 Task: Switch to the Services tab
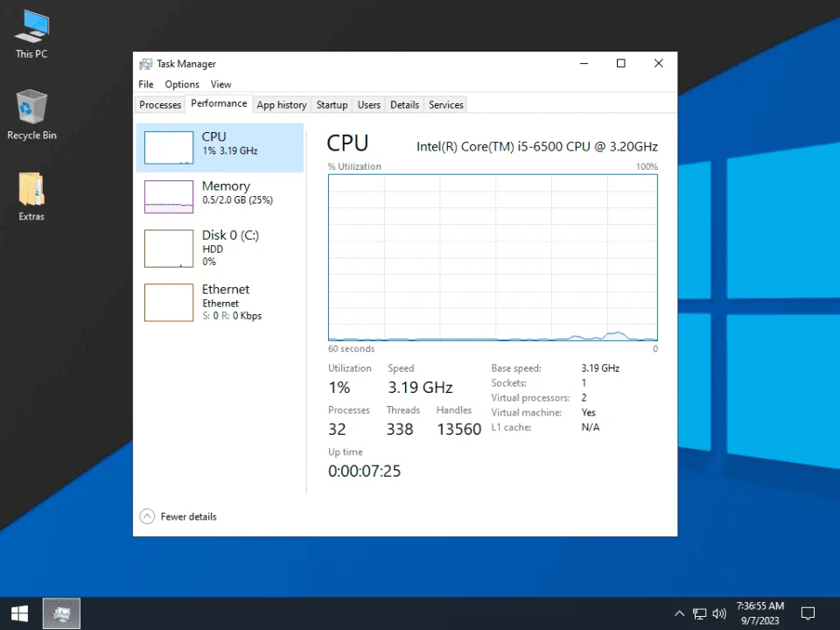click(445, 105)
